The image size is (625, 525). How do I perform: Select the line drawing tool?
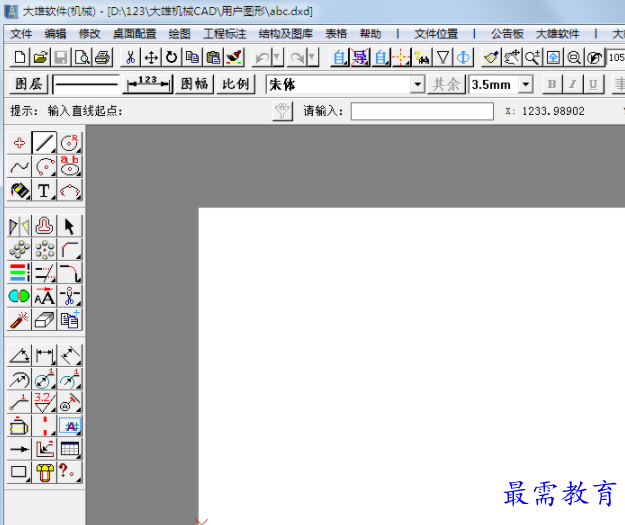(44, 143)
